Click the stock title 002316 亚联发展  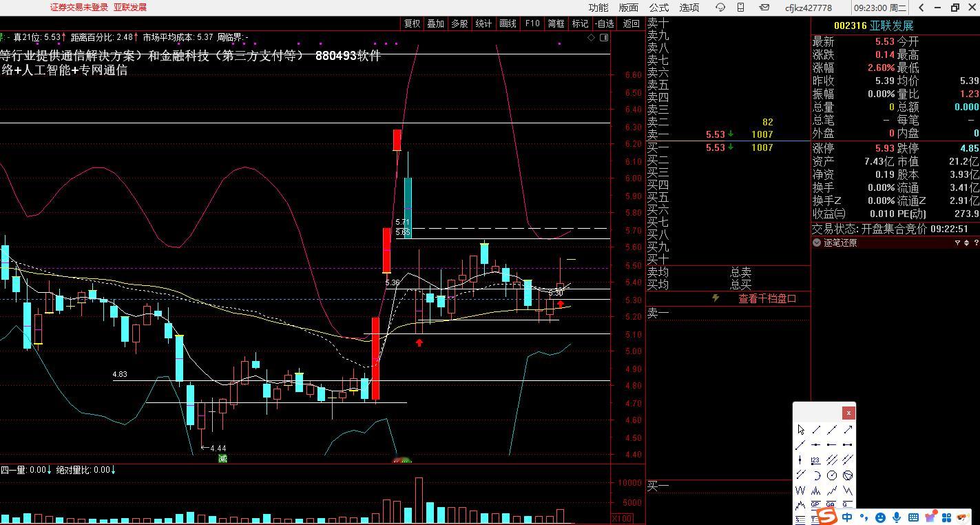tap(873, 25)
